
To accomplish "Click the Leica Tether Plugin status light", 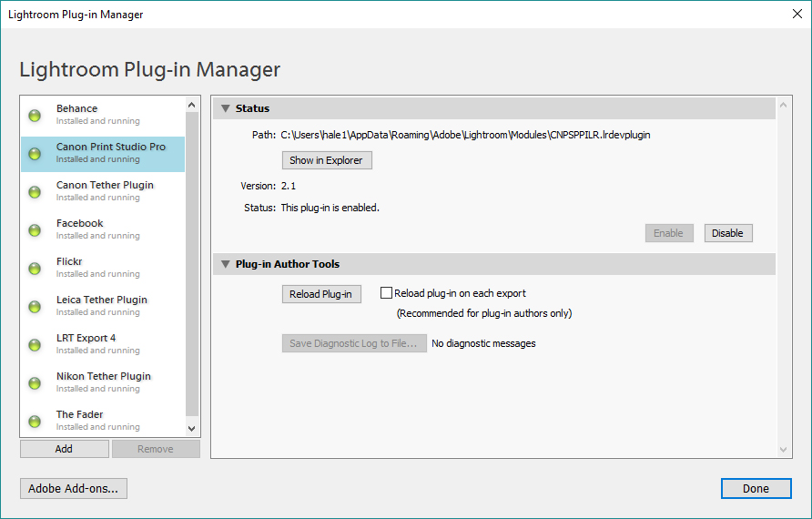I will [x=35, y=307].
